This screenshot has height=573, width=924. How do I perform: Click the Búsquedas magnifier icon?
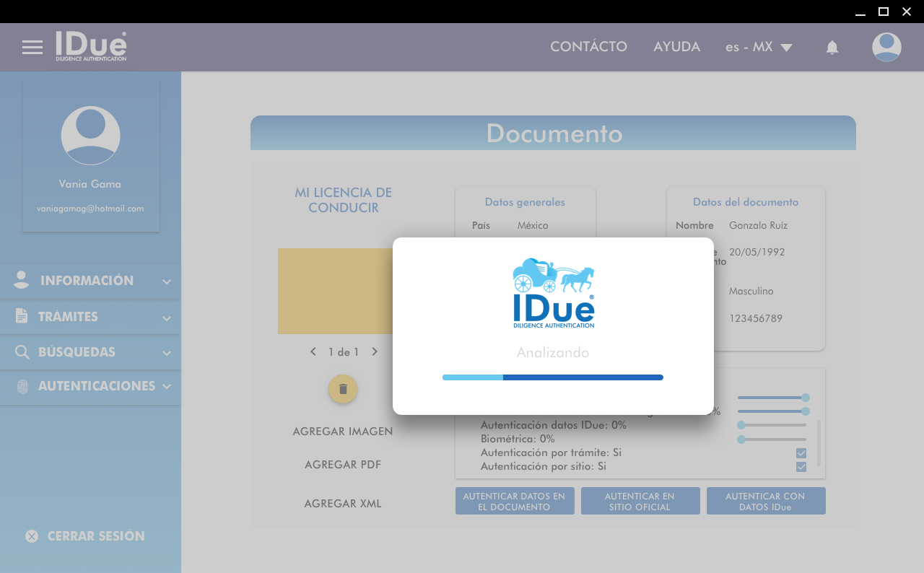pyautogui.click(x=22, y=352)
